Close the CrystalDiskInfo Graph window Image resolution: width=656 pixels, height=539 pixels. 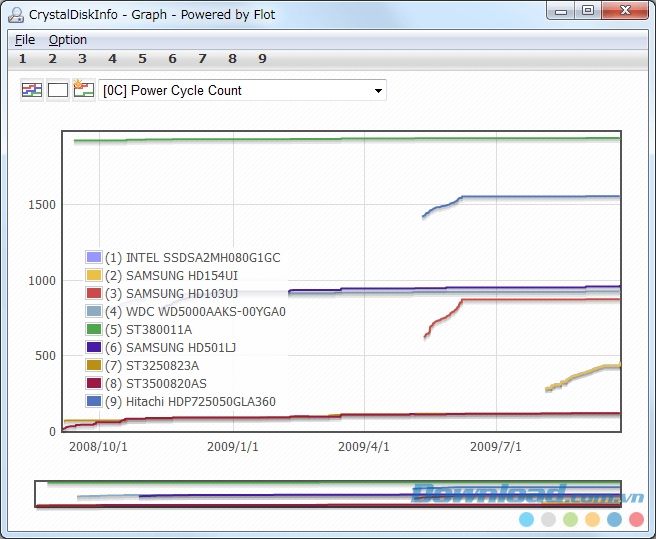pyautogui.click(x=625, y=11)
